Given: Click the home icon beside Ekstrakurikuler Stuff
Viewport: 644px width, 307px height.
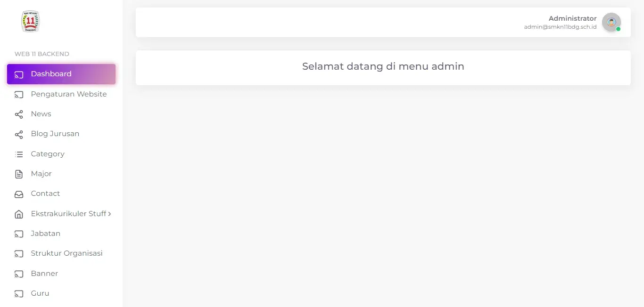Looking at the screenshot, I should tap(19, 214).
